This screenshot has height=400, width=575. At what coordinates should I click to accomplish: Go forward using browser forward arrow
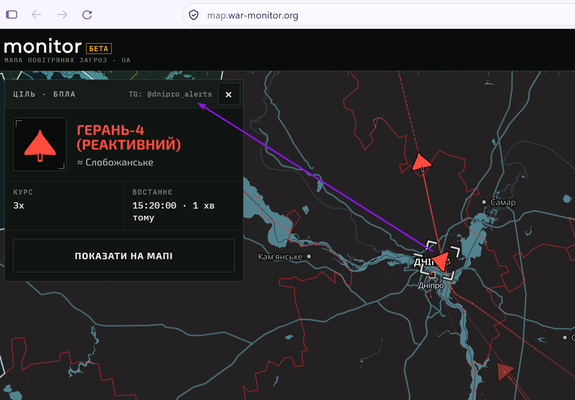click(62, 15)
